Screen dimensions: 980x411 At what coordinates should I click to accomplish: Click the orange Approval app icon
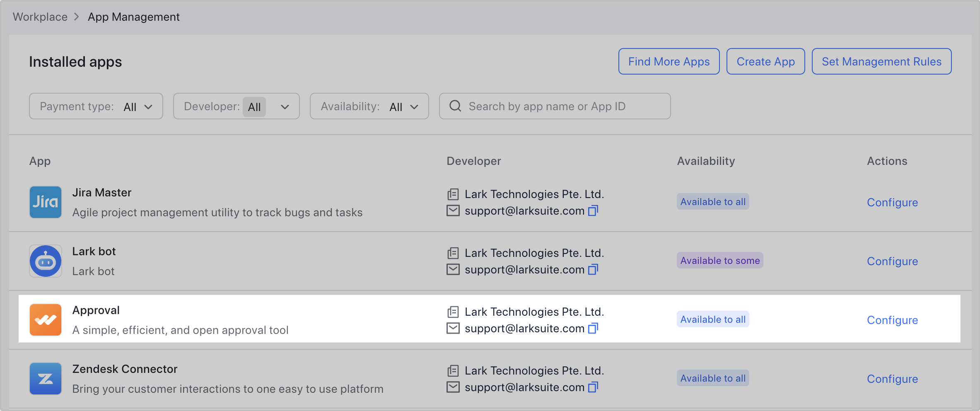point(45,319)
